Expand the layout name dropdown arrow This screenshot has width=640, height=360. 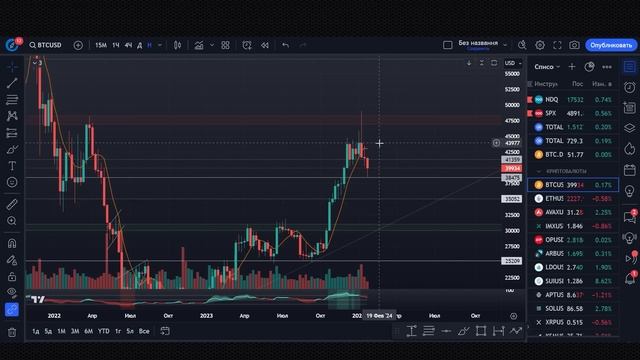pyautogui.click(x=505, y=45)
